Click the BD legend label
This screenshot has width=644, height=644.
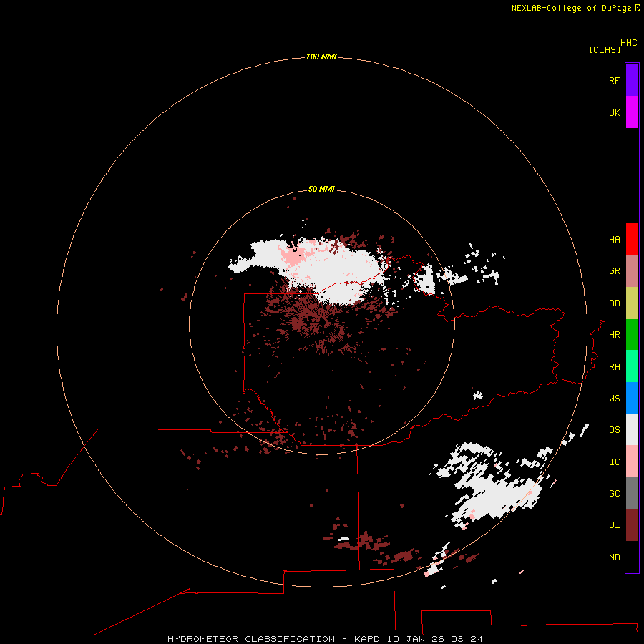pos(615,303)
